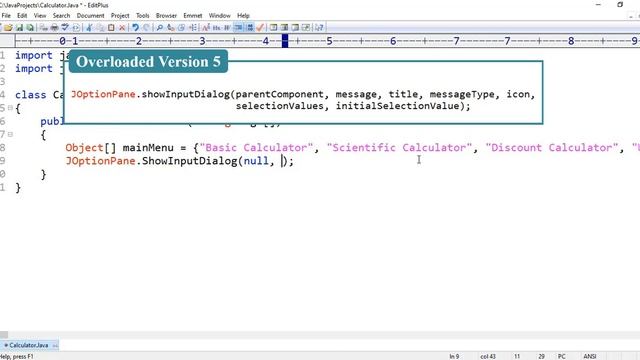
Task: Collapse the code fold at line 7
Action: click(x=10, y=134)
